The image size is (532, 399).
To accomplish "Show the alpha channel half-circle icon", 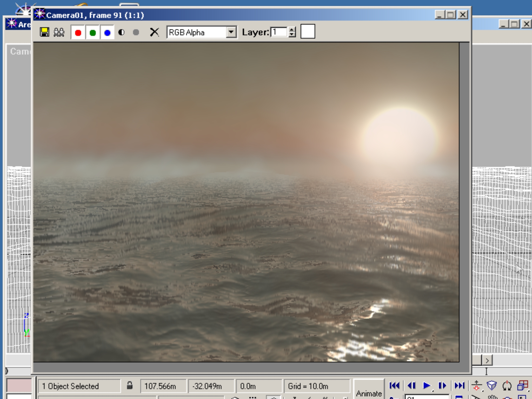I will 121,32.
